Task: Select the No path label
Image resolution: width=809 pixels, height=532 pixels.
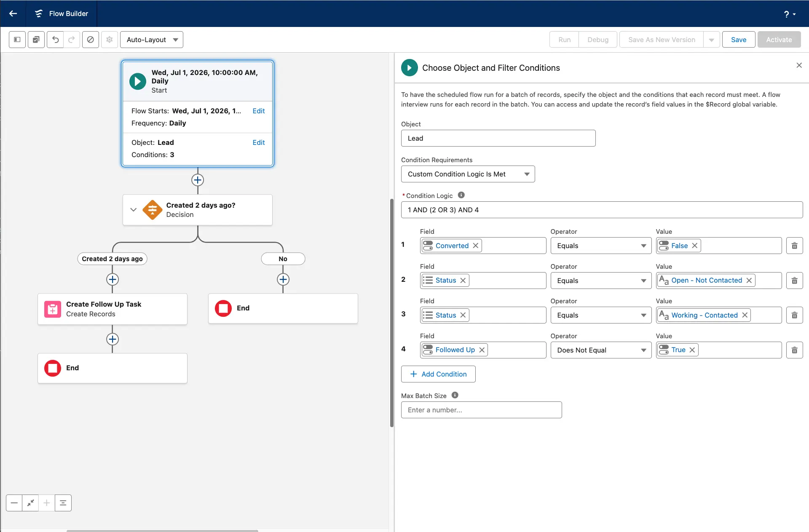Action: 283,259
